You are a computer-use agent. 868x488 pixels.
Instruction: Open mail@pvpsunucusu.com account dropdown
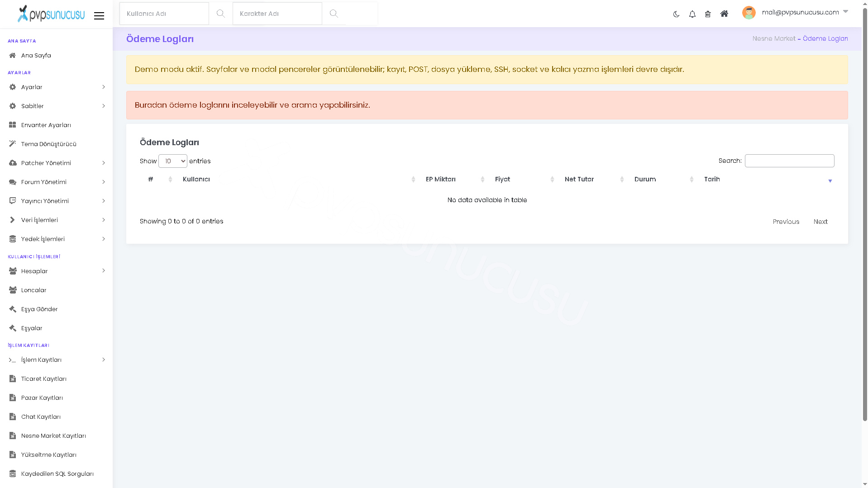(x=805, y=12)
